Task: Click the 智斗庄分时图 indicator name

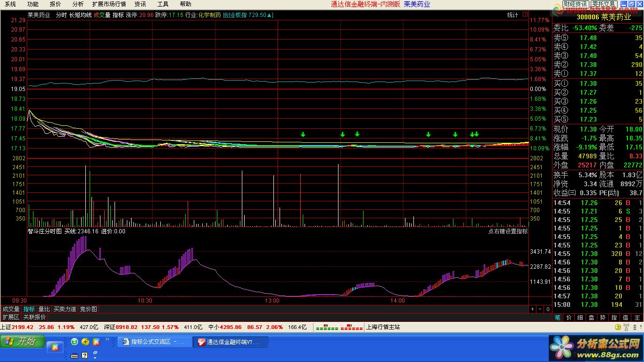Action: [x=45, y=231]
